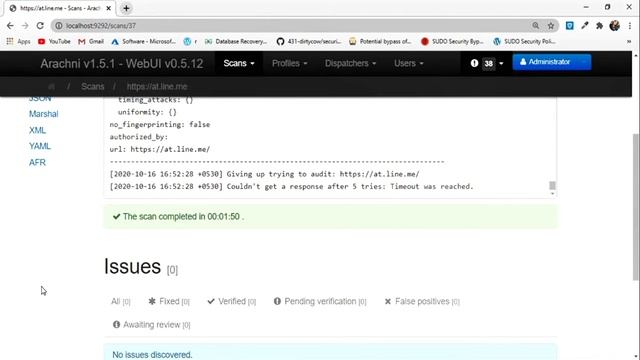This screenshot has width=640, height=360.
Task: Go to Scans breadcrumb link
Action: click(x=93, y=87)
